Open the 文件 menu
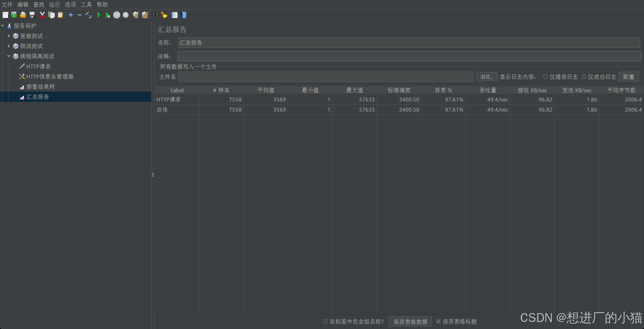Image resolution: width=644 pixels, height=329 pixels. tap(7, 4)
